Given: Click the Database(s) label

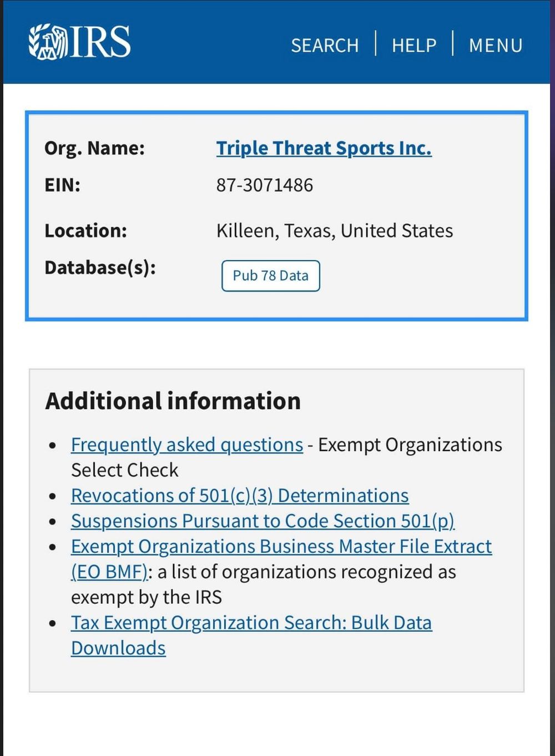Looking at the screenshot, I should (x=100, y=268).
